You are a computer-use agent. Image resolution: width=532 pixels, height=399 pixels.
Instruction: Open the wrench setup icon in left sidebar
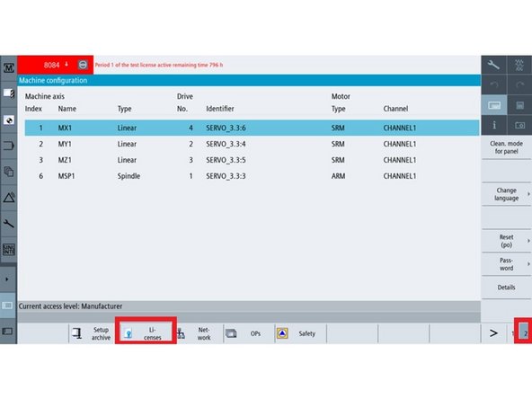coord(8,223)
